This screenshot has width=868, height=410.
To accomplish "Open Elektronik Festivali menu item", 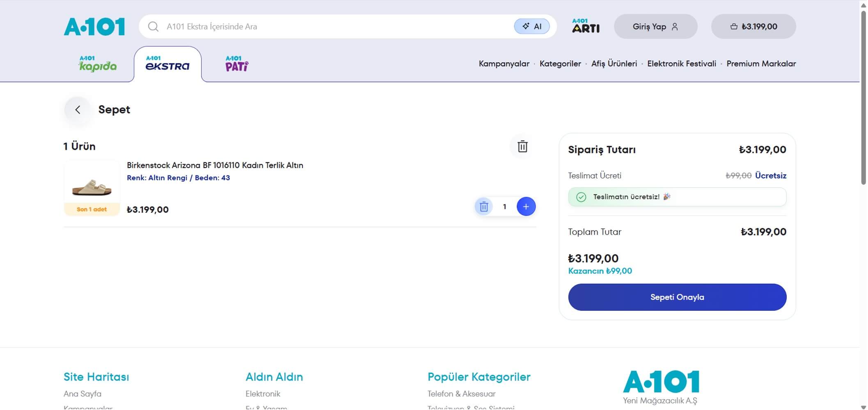I will 682,64.
